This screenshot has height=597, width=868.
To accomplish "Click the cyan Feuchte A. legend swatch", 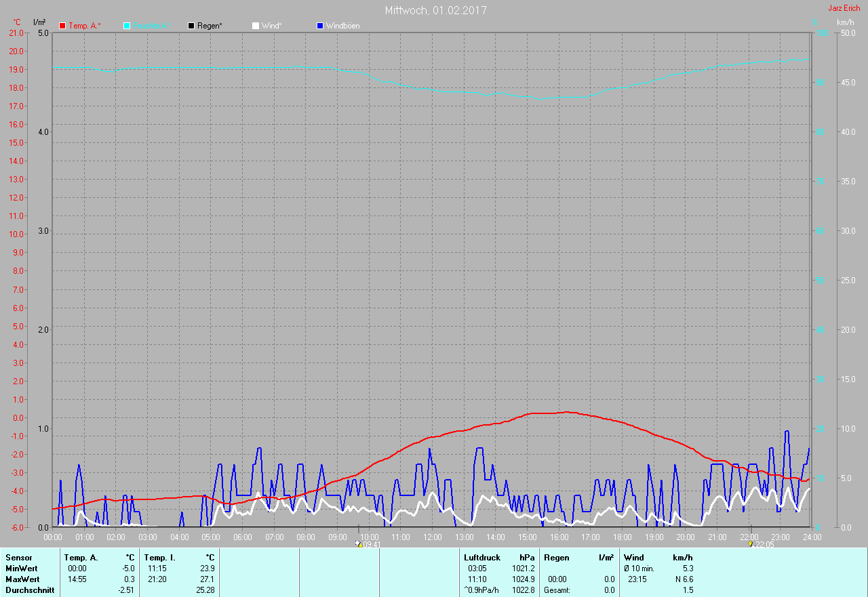I will pyautogui.click(x=127, y=26).
